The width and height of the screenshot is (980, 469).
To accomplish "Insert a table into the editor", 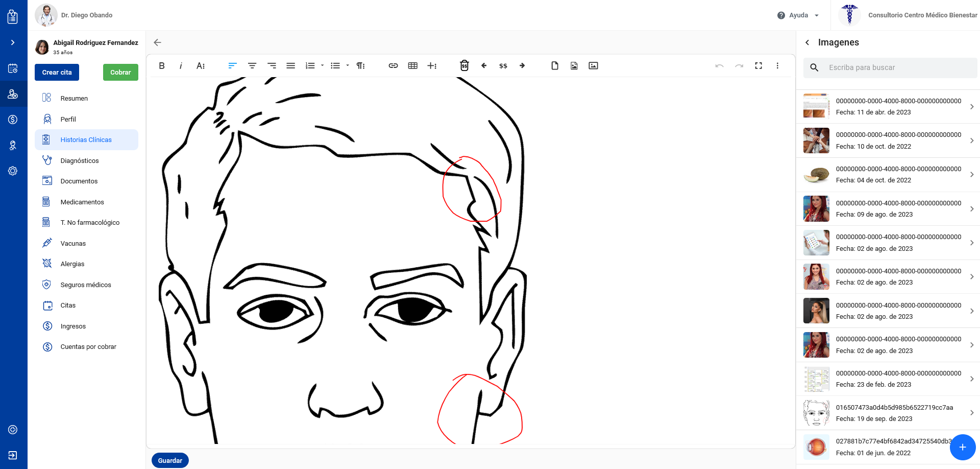I will pyautogui.click(x=413, y=66).
